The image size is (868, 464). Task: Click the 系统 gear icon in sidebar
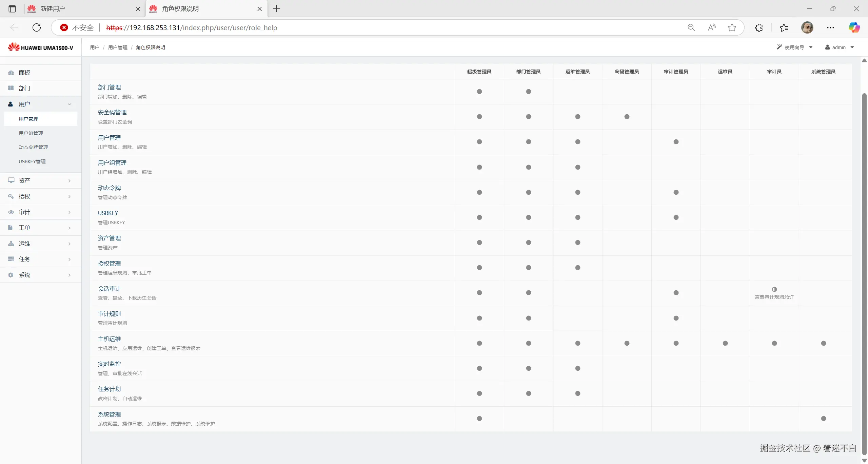pos(11,275)
